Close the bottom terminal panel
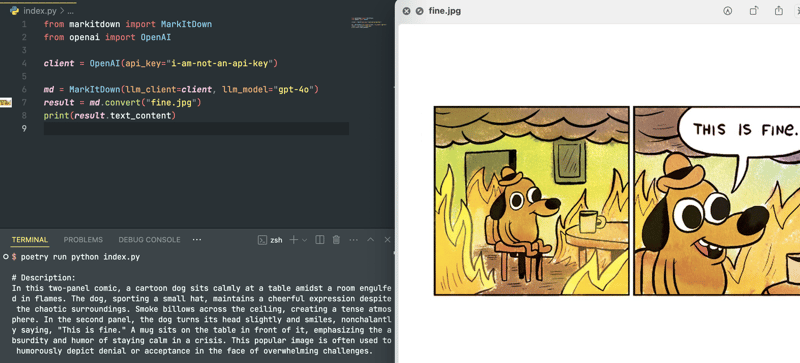This screenshot has height=363, width=800. pyautogui.click(x=387, y=240)
